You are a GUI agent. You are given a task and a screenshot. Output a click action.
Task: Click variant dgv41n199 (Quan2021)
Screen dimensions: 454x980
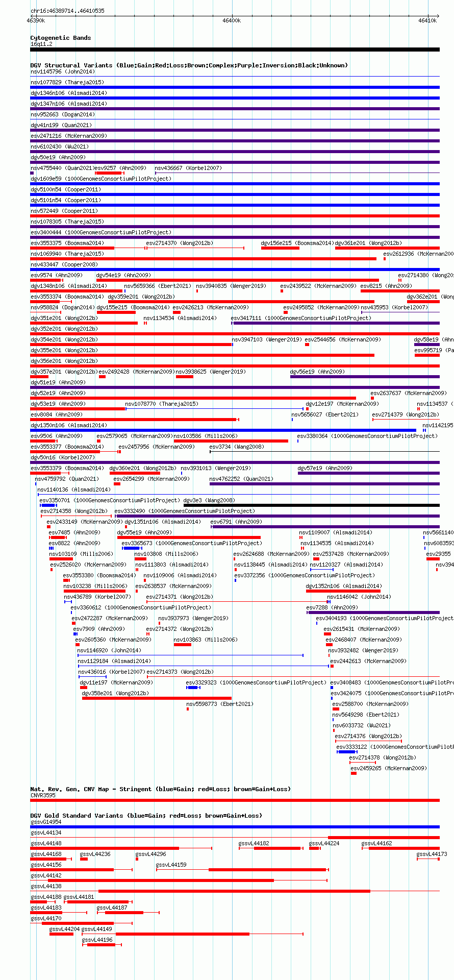(x=61, y=125)
